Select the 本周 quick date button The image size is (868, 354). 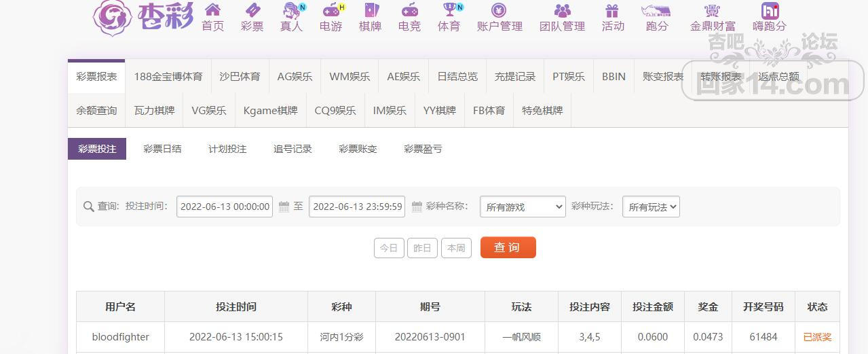point(456,248)
